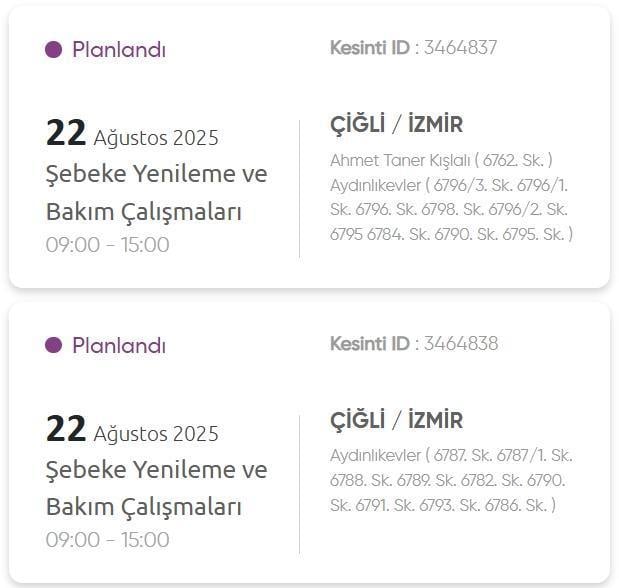Viewport: 619px width, 588px height.
Task: Open first Şebeke Yenileme ve Bakım Çalışmaları title
Action: (156, 193)
